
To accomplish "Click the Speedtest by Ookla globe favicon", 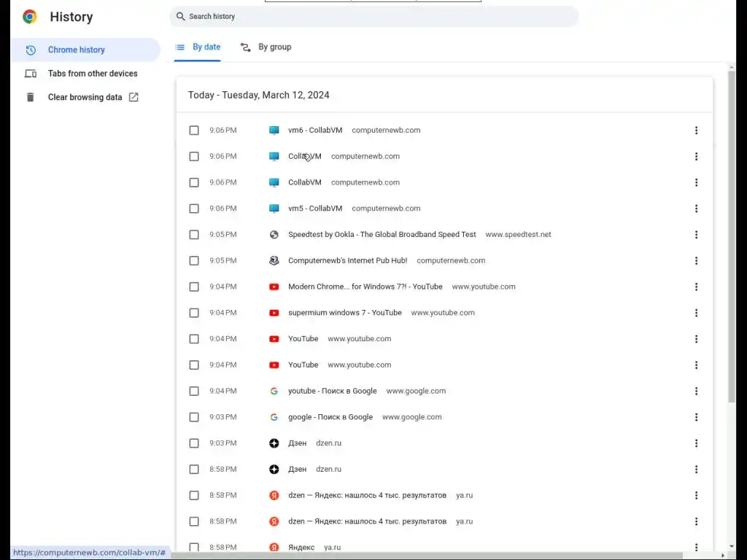I will pos(274,235).
